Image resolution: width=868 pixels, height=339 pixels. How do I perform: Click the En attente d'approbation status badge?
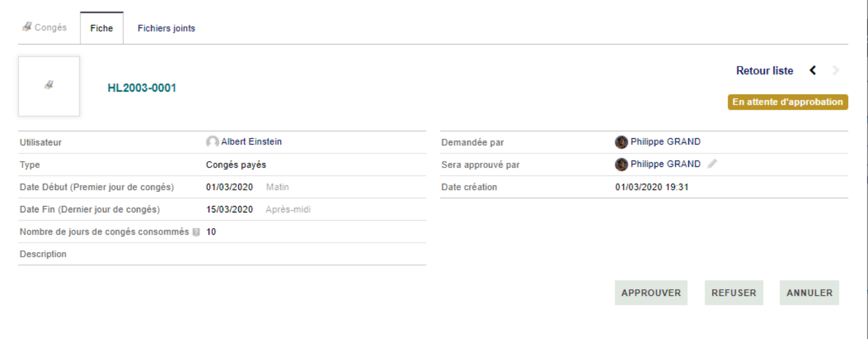pos(788,102)
